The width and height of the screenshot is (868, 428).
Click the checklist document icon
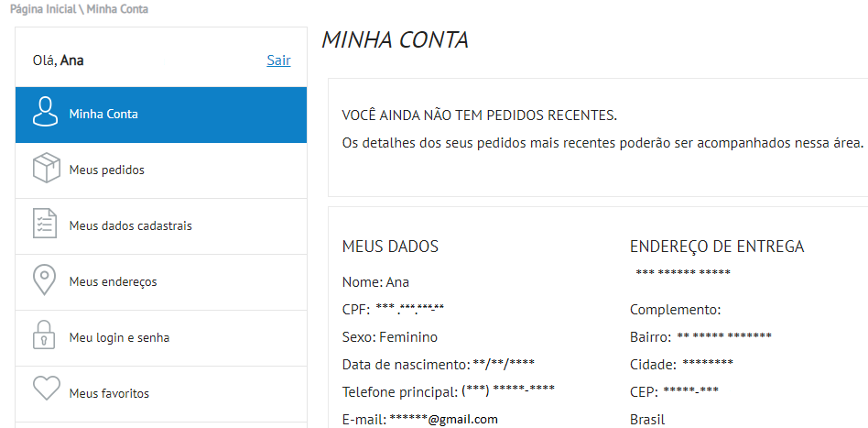[45, 225]
